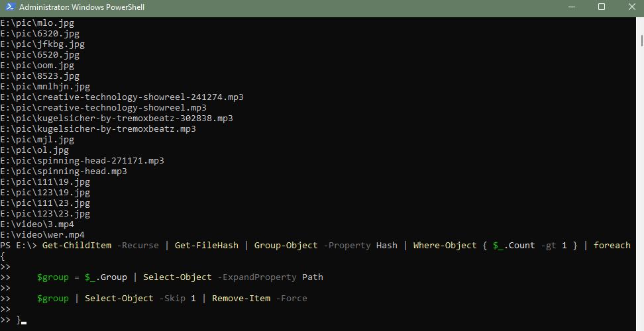
Task: Click the Remove-Item cmdlet text
Action: click(x=241, y=299)
